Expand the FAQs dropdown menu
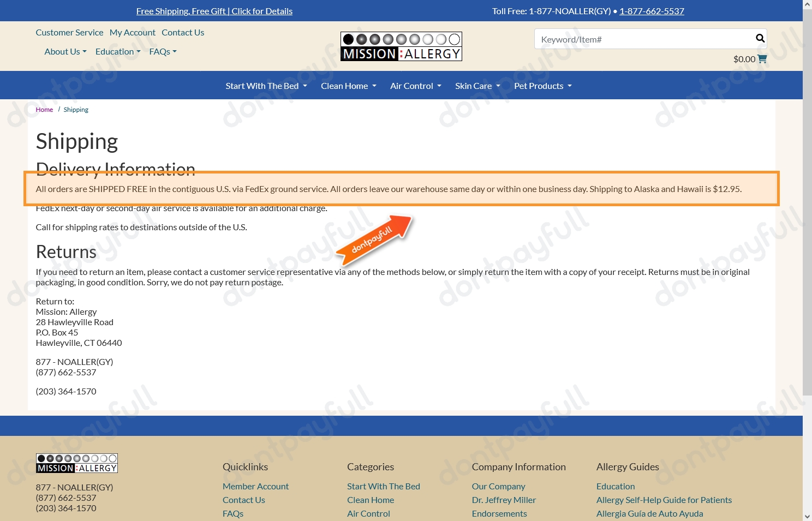The image size is (812, 521). [x=163, y=52]
